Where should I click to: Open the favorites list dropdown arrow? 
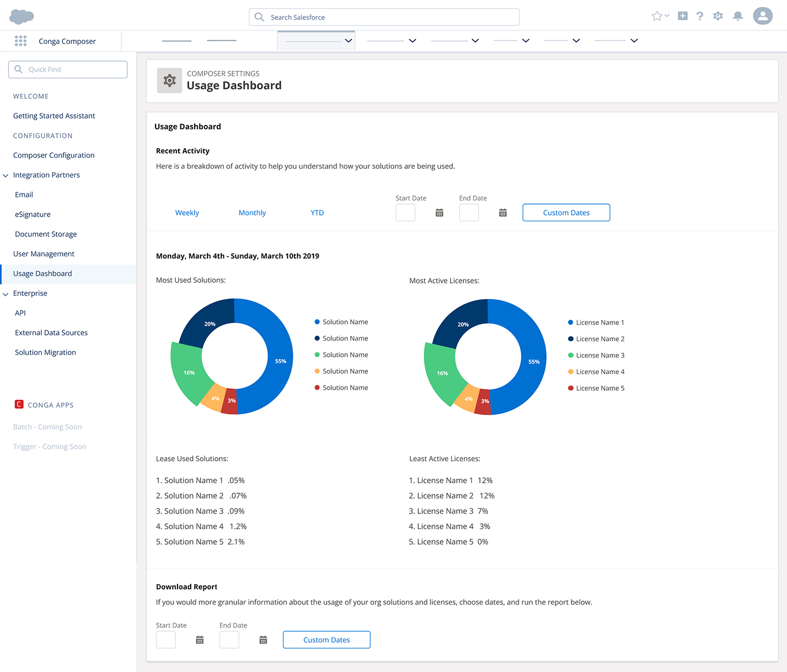pyautogui.click(x=667, y=16)
